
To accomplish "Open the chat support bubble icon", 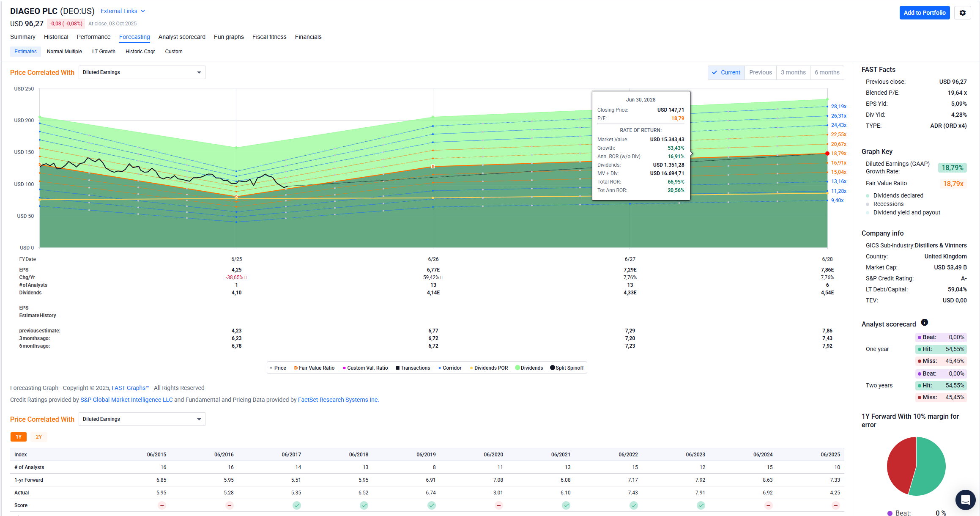I will [x=965, y=500].
